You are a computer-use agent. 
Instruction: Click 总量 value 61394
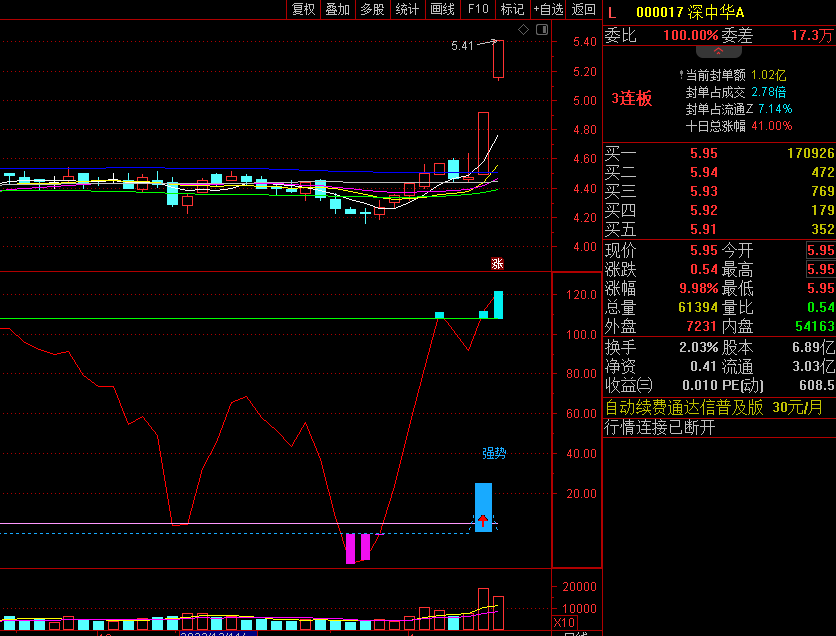(x=698, y=308)
